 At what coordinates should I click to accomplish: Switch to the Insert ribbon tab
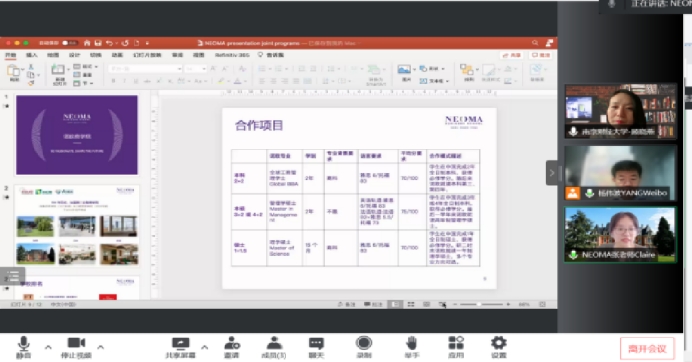pos(32,55)
